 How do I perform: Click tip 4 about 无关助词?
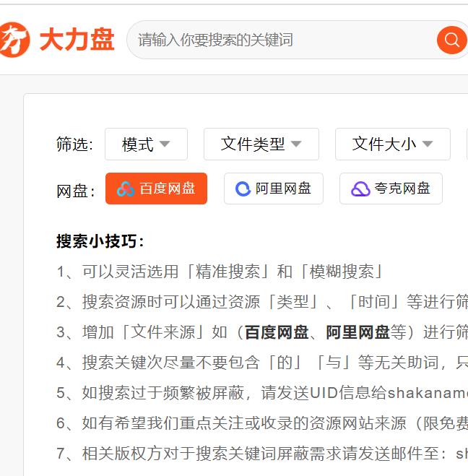(x=262, y=363)
